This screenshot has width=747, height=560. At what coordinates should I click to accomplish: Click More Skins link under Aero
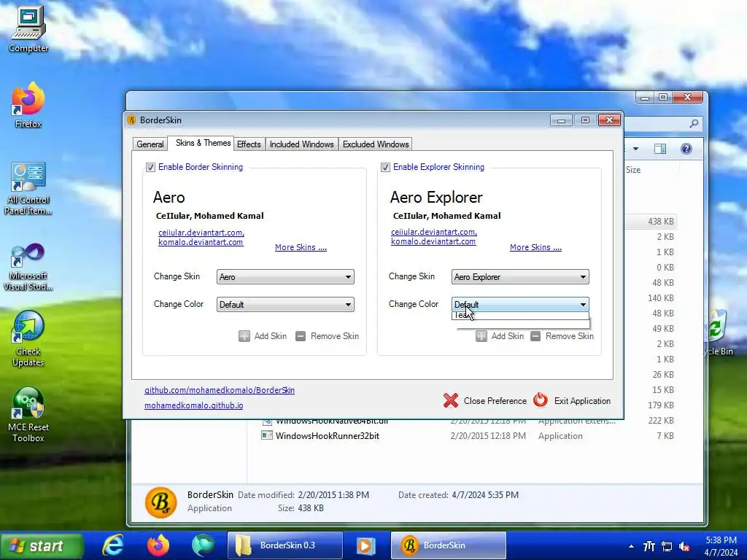click(301, 247)
